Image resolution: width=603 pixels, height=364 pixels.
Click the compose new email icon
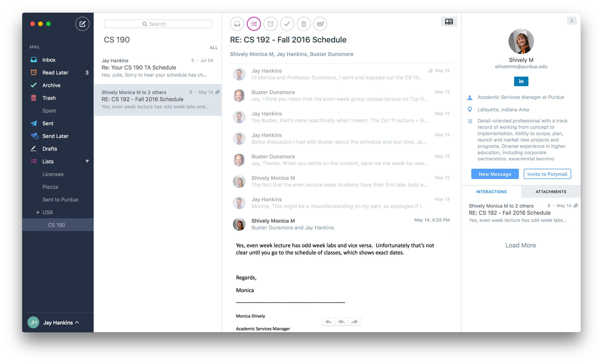coord(82,24)
